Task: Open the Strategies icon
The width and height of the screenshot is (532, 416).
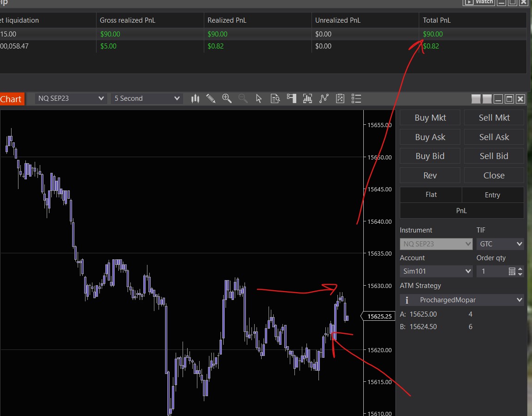Action: tap(340, 99)
